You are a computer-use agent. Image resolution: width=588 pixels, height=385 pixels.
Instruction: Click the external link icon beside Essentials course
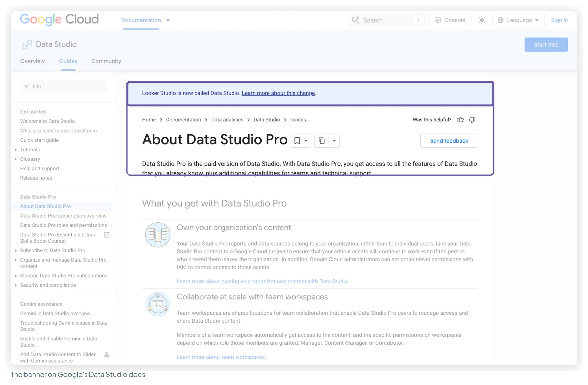pyautogui.click(x=107, y=235)
